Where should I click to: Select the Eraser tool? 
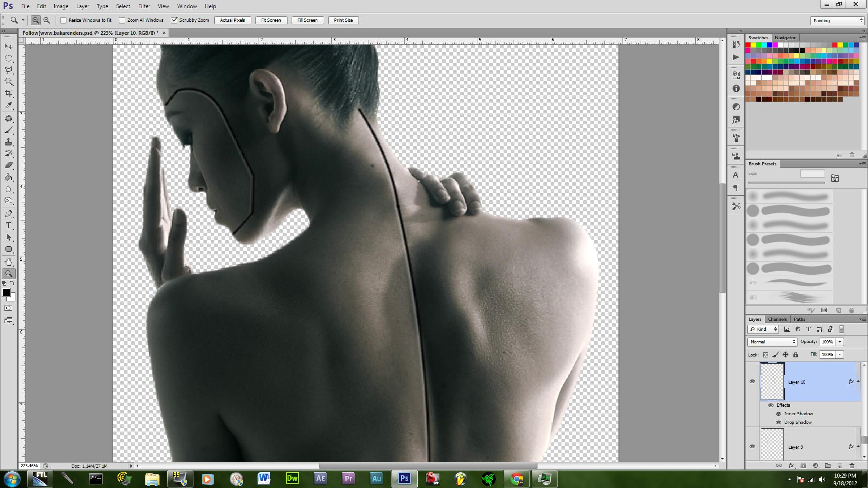click(9, 165)
